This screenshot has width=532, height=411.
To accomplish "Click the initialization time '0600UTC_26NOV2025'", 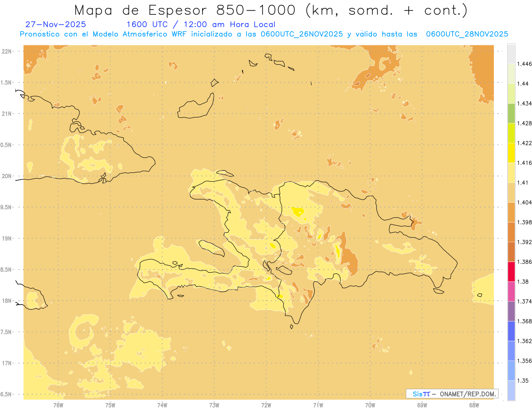I will [x=301, y=34].
